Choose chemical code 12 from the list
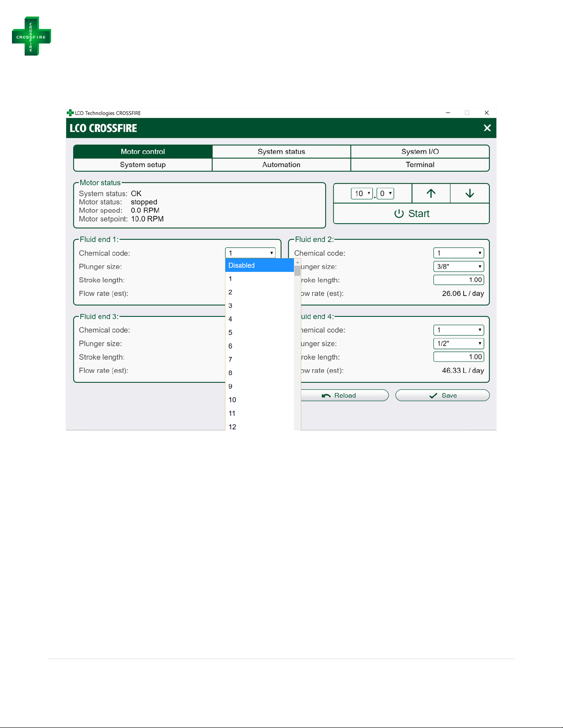 click(x=260, y=425)
